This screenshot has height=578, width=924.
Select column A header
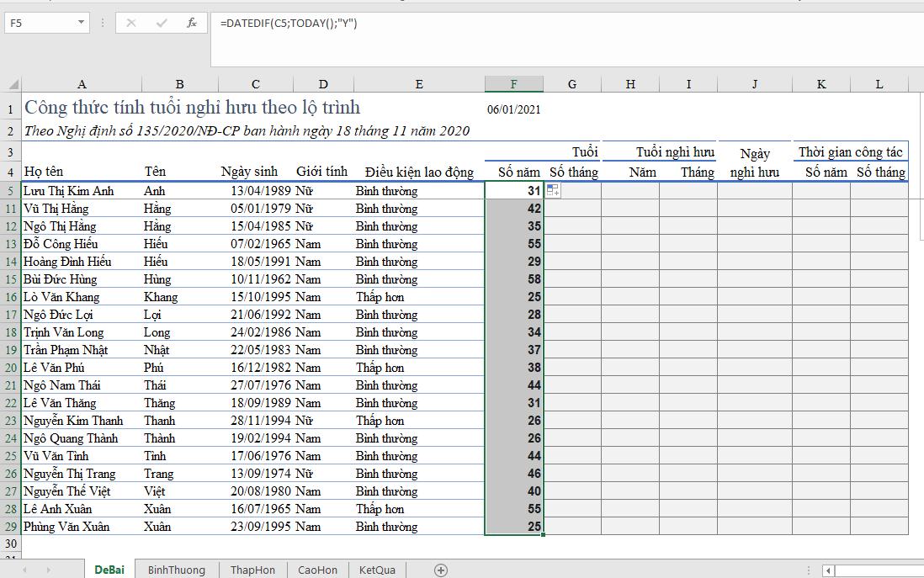pyautogui.click(x=82, y=84)
